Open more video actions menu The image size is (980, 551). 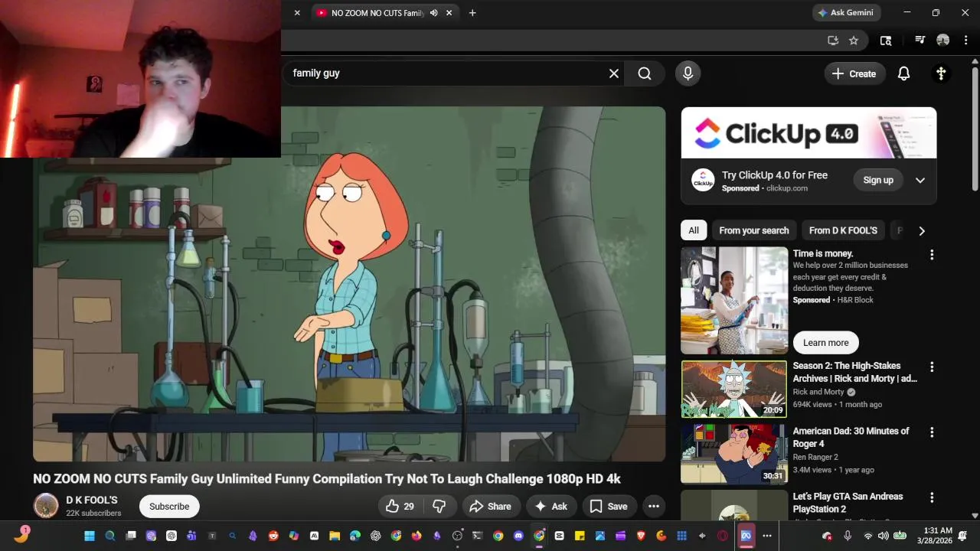(x=653, y=506)
